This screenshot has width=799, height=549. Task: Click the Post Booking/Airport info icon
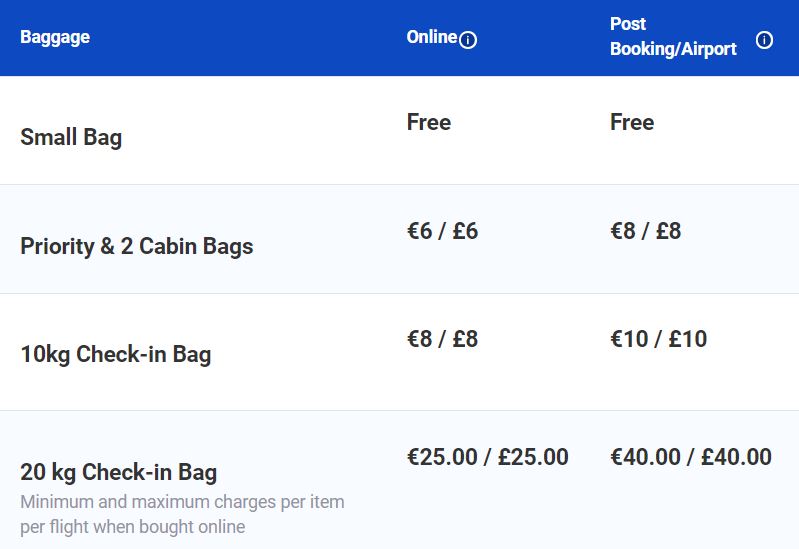[x=764, y=40]
